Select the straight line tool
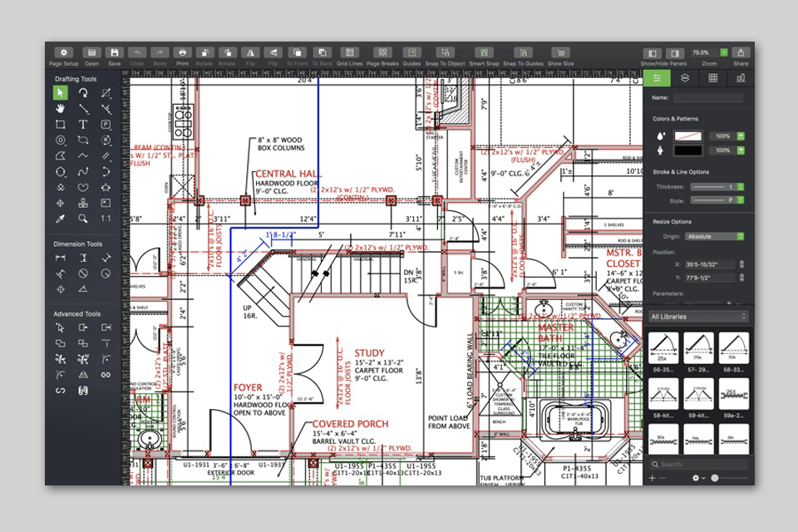 pyautogui.click(x=83, y=108)
